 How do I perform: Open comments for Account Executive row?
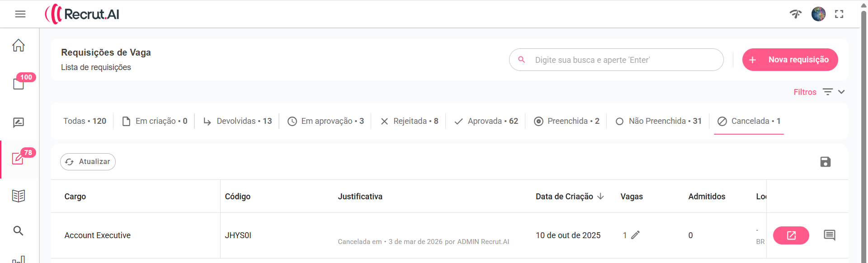[x=830, y=235]
